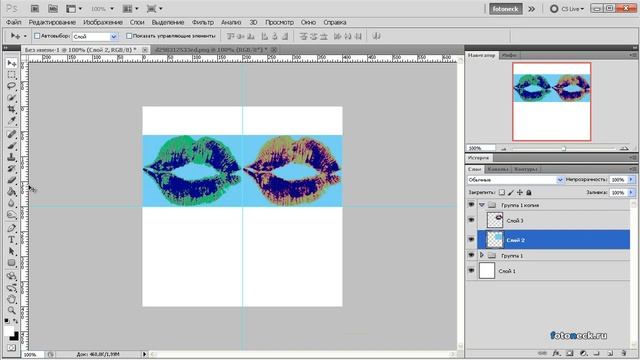The width and height of the screenshot is (640, 360).
Task: Enable Показать управляющие элементы checkbox
Action: coord(129,36)
